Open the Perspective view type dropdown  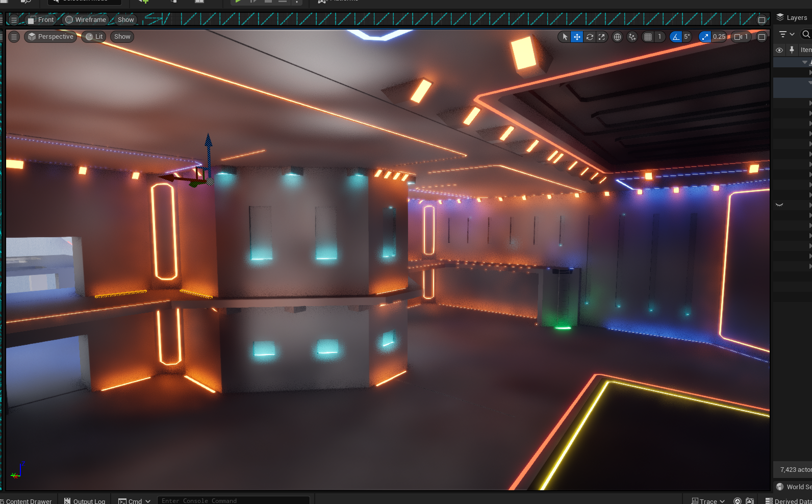(x=50, y=37)
